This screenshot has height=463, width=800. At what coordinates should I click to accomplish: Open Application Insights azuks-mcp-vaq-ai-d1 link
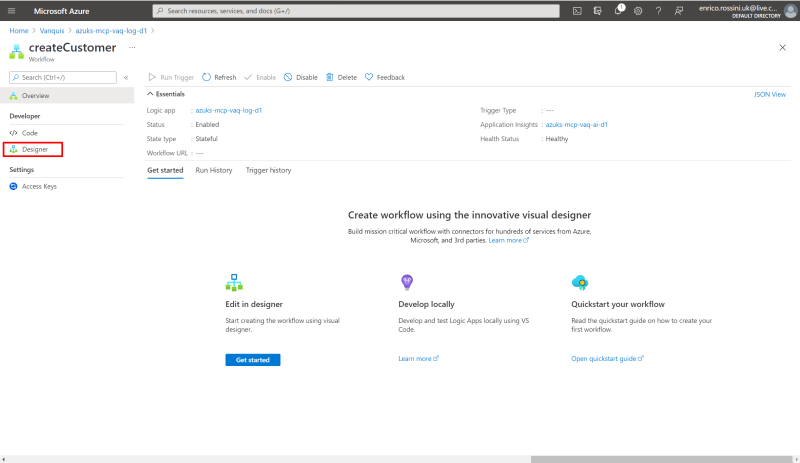tap(577, 125)
